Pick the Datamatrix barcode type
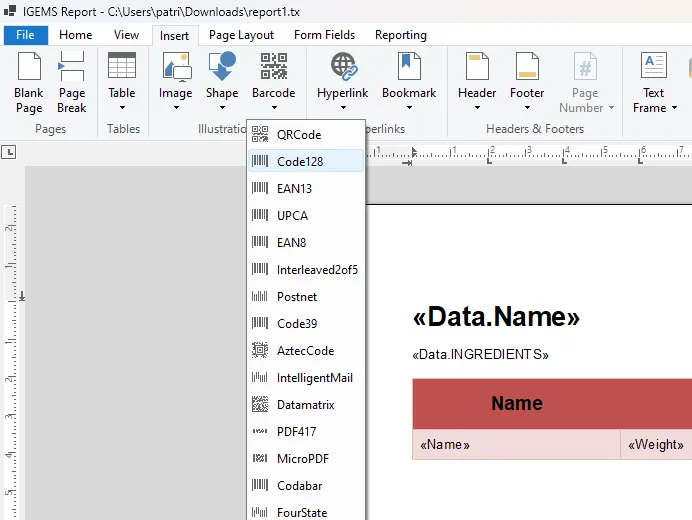This screenshot has width=692, height=520. (x=306, y=405)
